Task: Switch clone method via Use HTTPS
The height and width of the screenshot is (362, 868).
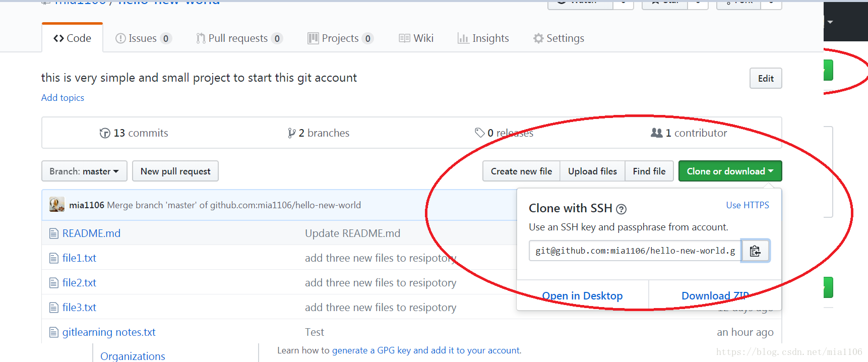Action: [748, 205]
